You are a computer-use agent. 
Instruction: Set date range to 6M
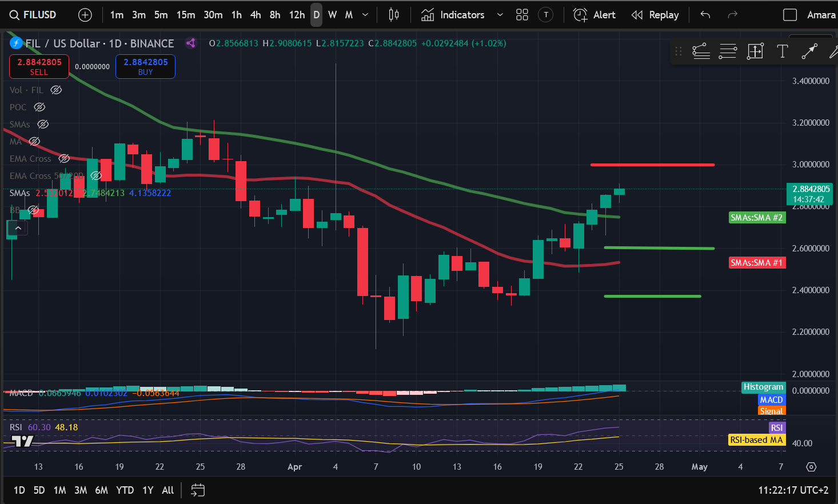101,490
